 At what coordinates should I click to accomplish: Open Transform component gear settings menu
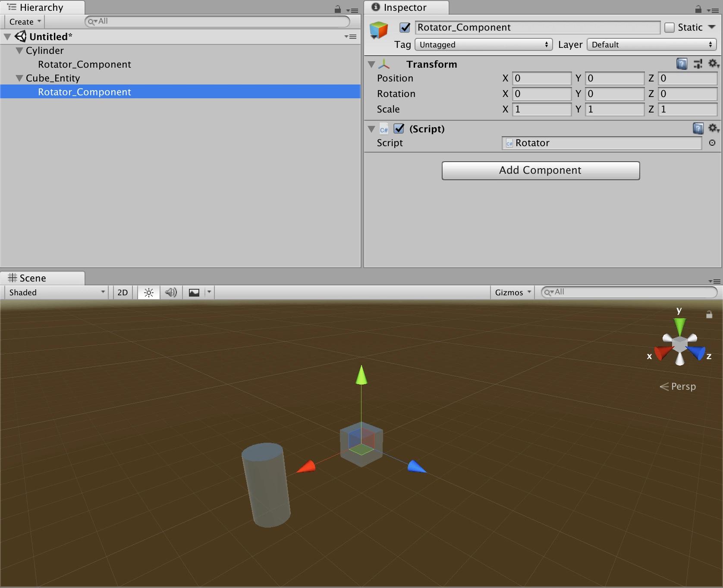pyautogui.click(x=713, y=64)
